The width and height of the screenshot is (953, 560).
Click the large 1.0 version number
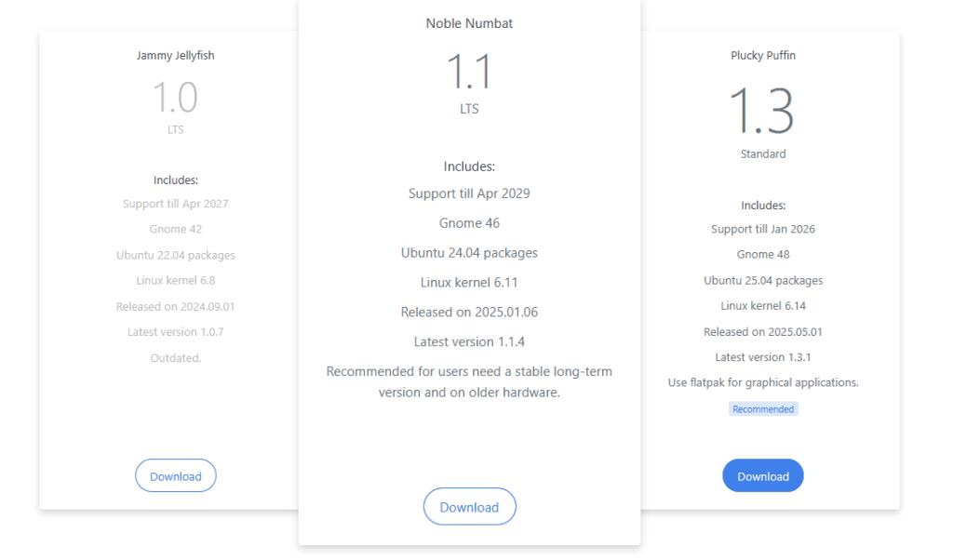coord(176,97)
